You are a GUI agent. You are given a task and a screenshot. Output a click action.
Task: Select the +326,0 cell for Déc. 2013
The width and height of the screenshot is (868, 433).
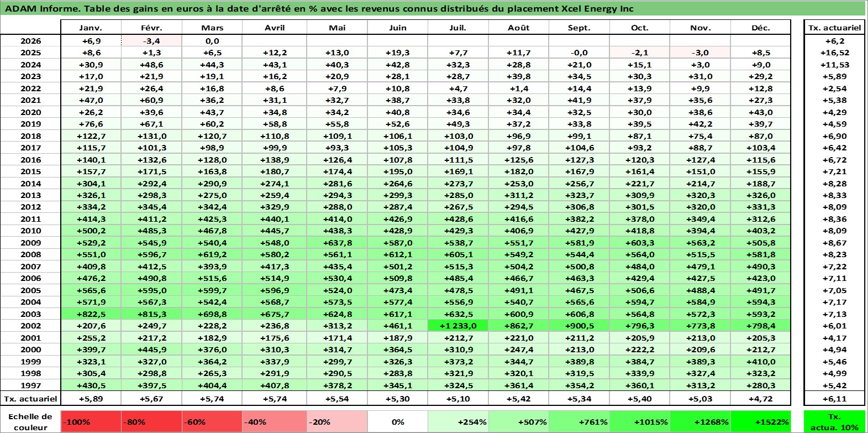click(x=761, y=195)
